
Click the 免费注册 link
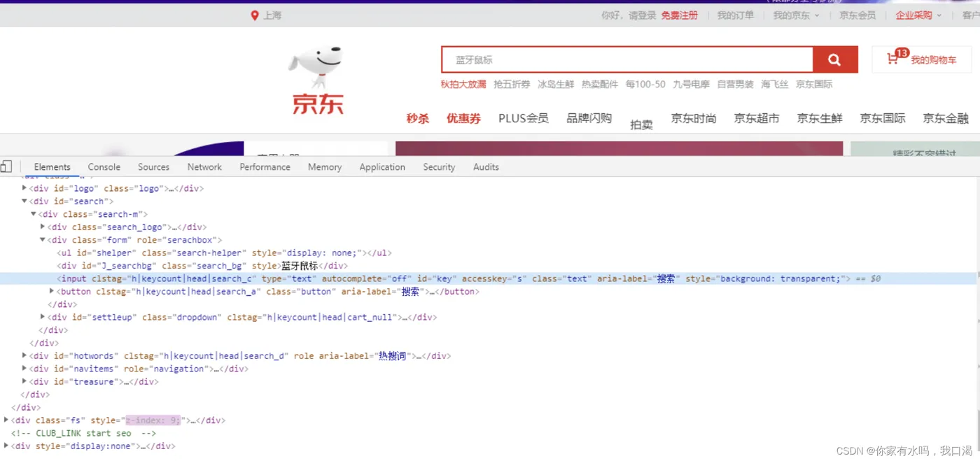679,15
